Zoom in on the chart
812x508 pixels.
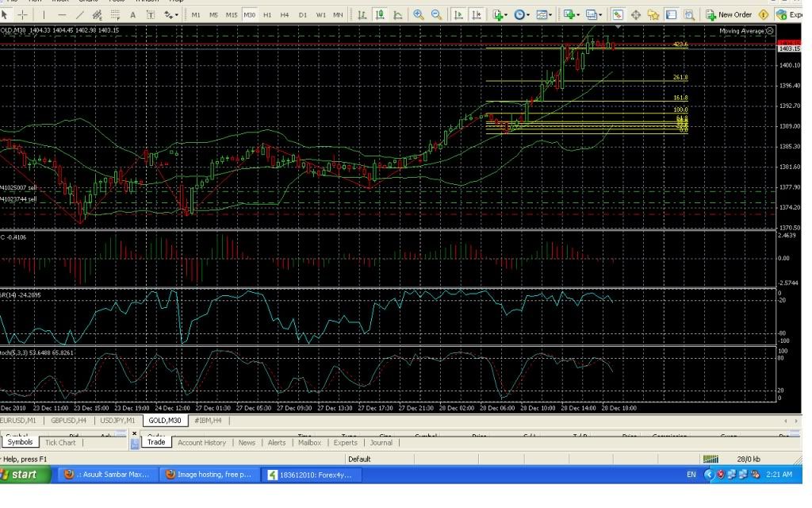tap(419, 14)
